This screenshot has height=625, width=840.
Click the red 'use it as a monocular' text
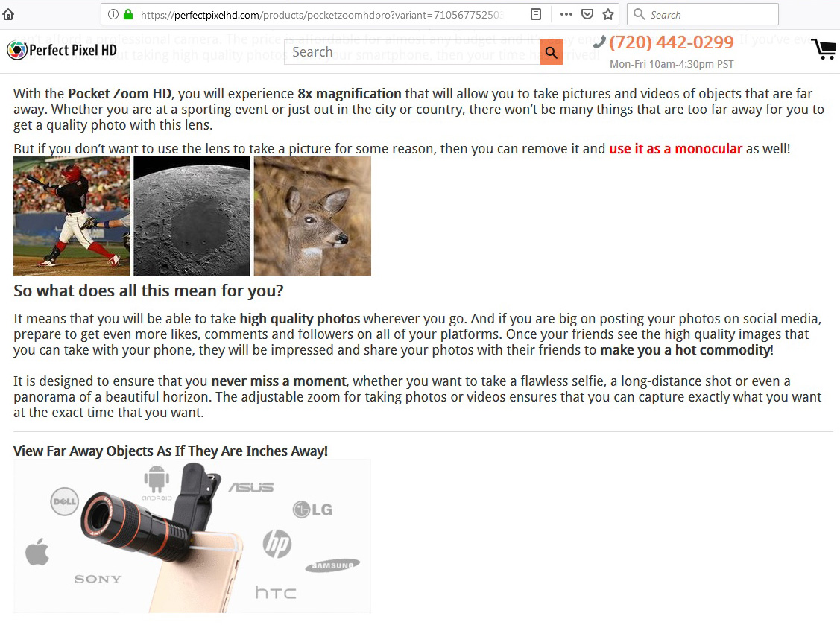click(x=675, y=149)
